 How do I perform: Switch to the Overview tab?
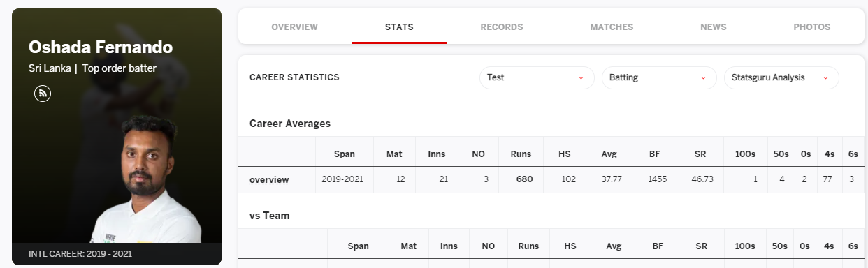tap(294, 27)
